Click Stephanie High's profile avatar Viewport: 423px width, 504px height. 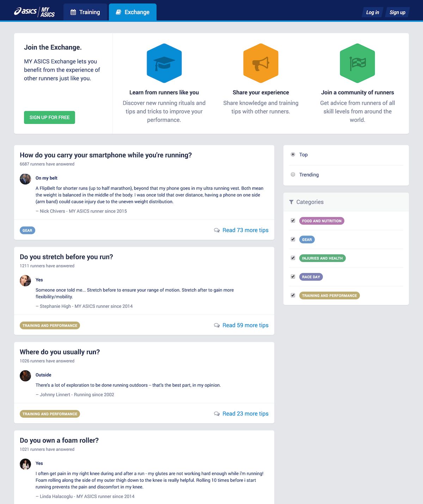[25, 281]
